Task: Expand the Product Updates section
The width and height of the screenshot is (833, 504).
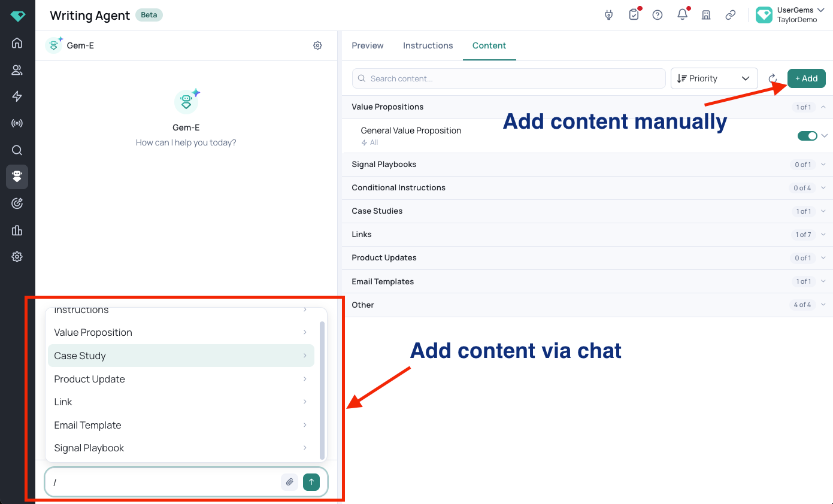Action: coord(823,258)
